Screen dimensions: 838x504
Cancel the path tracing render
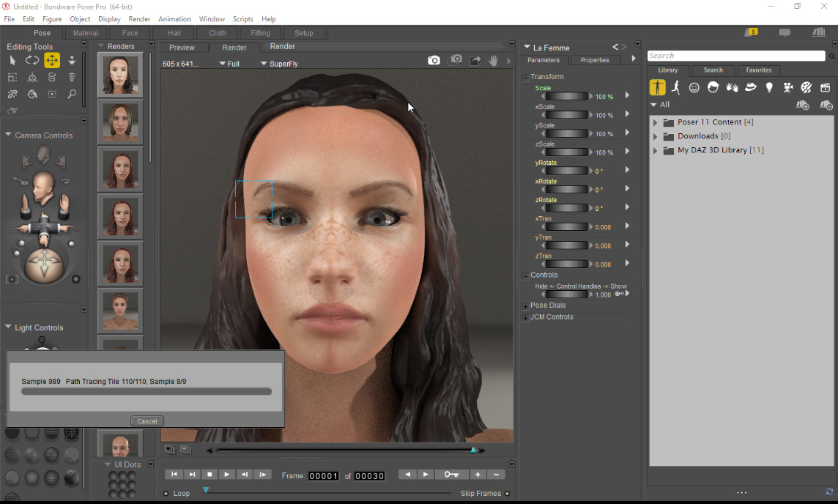tap(147, 421)
